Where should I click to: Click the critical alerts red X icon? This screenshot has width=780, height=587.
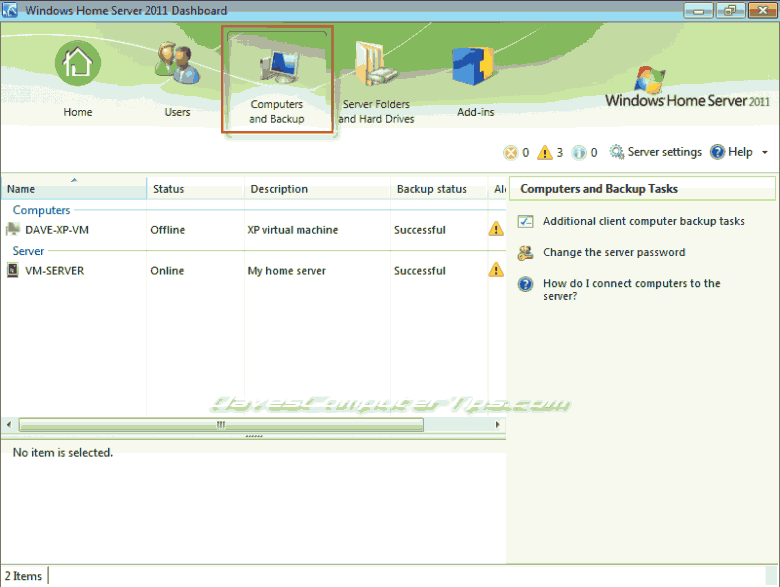click(x=510, y=153)
